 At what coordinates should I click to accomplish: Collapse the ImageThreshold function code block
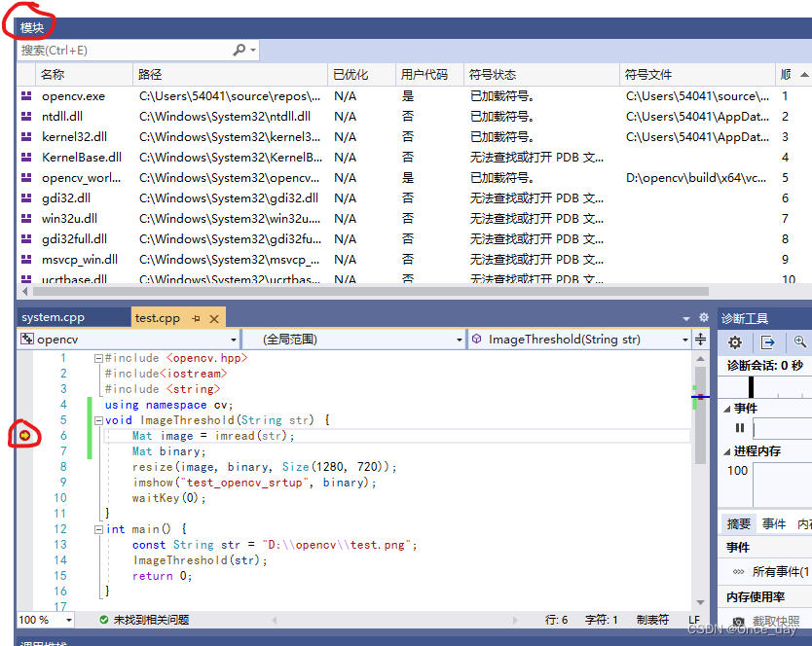(98, 420)
